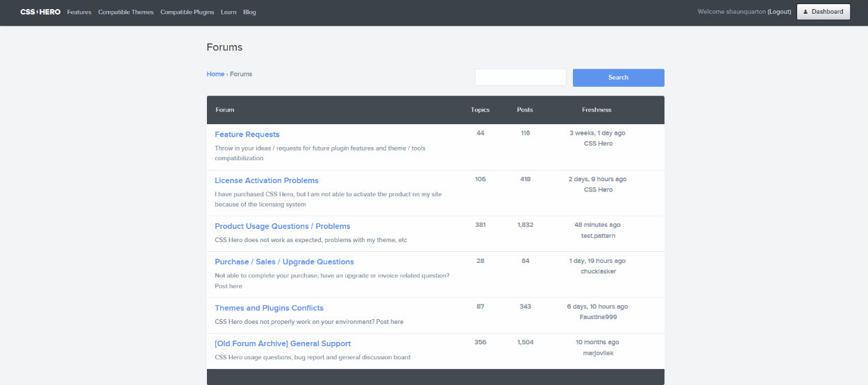Click topic count 356 in Old Forum Archive row
868x385 pixels.
pos(481,342)
